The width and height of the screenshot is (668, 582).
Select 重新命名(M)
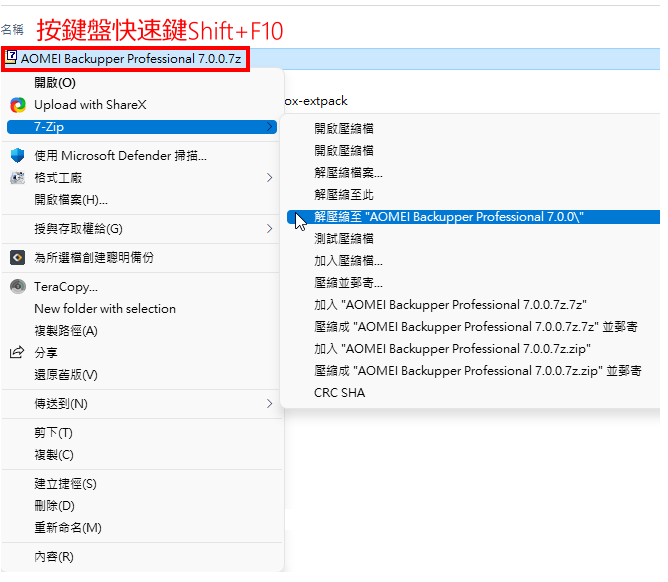(x=68, y=527)
